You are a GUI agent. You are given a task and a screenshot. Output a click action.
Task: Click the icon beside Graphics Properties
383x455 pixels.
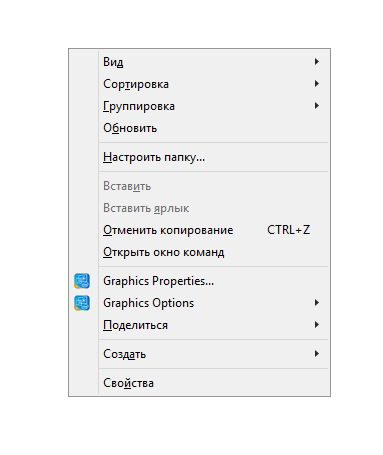[82, 281]
